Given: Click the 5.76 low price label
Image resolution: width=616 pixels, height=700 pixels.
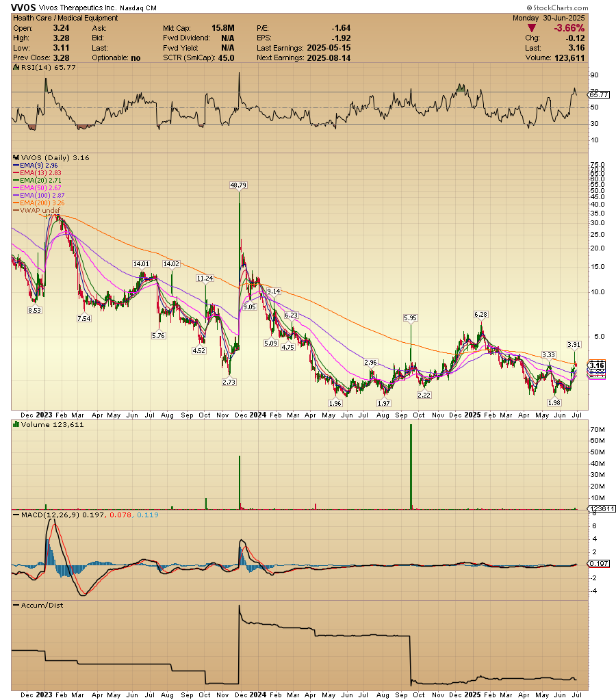Looking at the screenshot, I should click(x=159, y=336).
